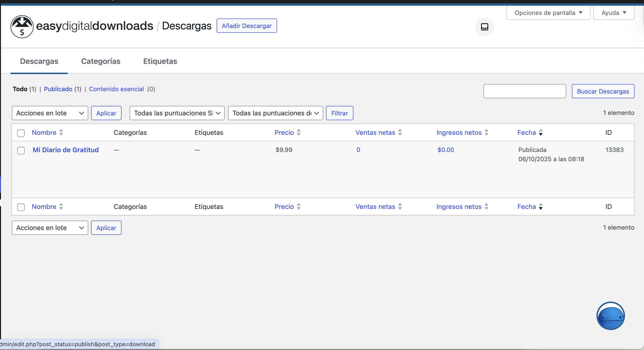The width and height of the screenshot is (644, 350).
Task: Switch to the Etiquetas tab
Action: pyautogui.click(x=160, y=61)
